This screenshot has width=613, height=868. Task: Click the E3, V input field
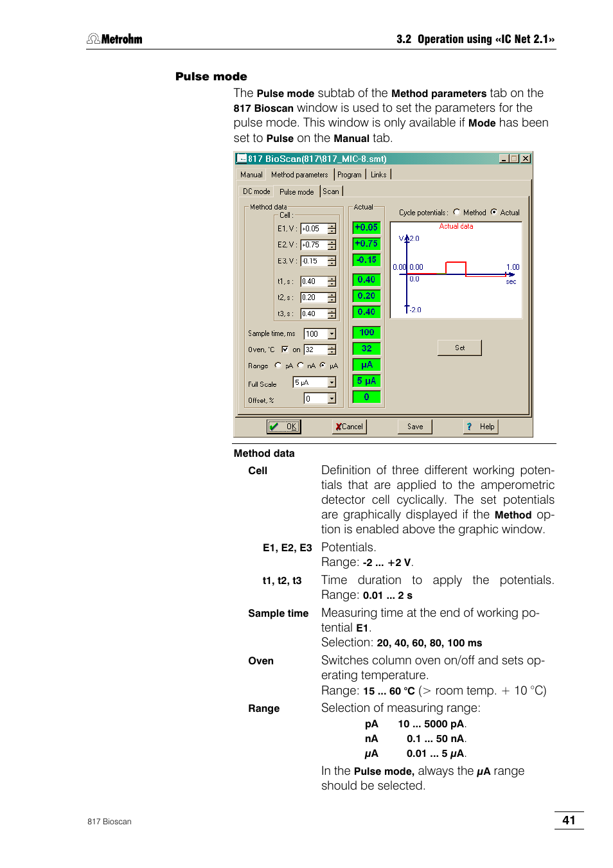314,261
